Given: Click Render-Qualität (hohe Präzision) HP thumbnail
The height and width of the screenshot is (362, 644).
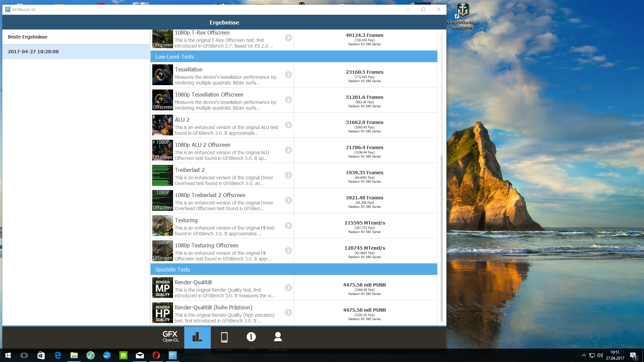Looking at the screenshot, I should click(x=162, y=313).
